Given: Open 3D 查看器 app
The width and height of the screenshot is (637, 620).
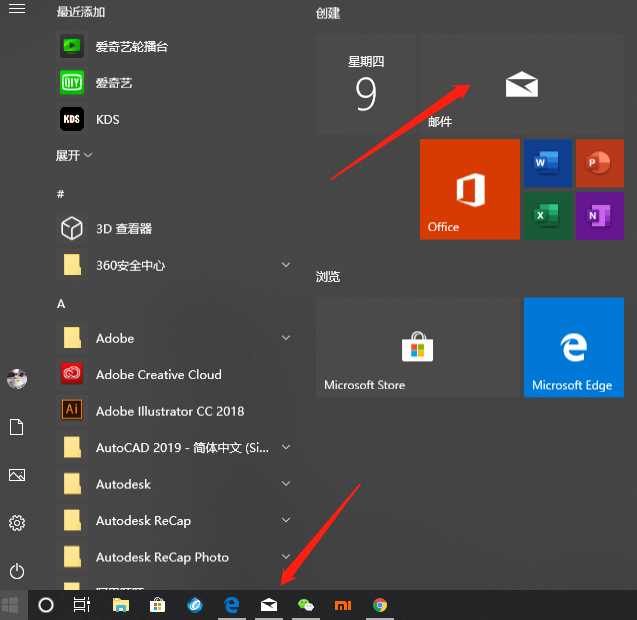Looking at the screenshot, I should (x=175, y=228).
